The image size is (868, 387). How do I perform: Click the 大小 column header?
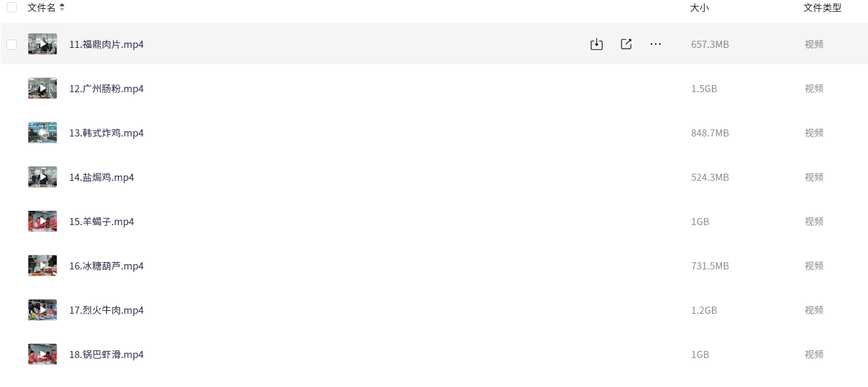(x=699, y=8)
